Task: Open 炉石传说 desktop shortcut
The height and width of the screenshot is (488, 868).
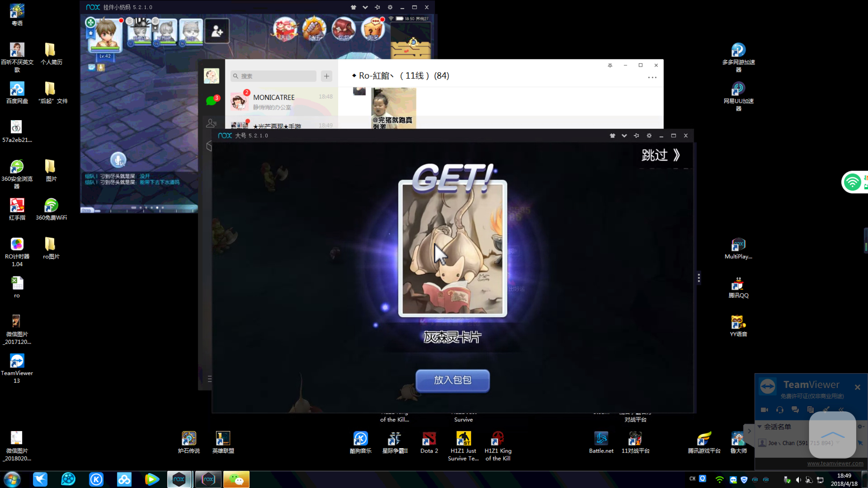Action: point(189,442)
